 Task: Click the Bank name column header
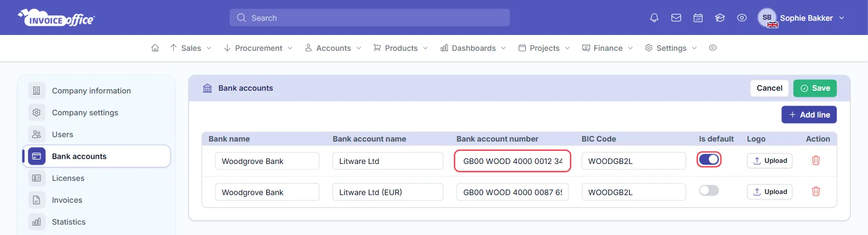229,139
